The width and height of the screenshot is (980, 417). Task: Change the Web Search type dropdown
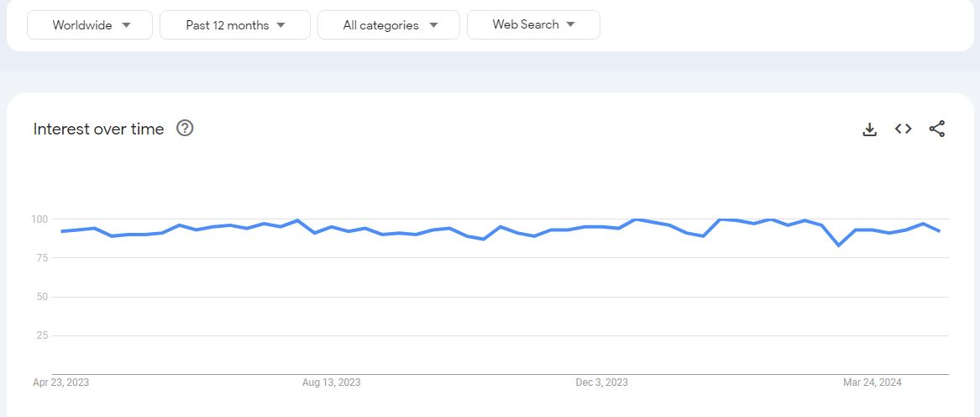coord(534,25)
